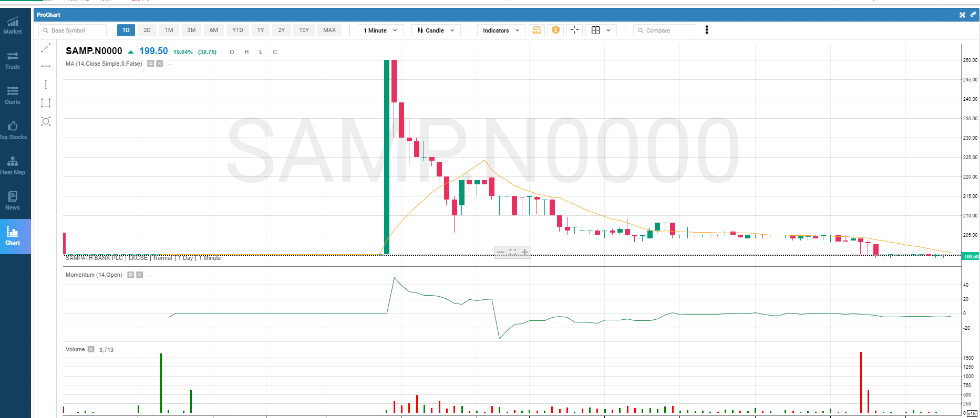Image resolution: width=980 pixels, height=418 pixels.
Task: Click the 19.64% change text
Action: point(183,52)
